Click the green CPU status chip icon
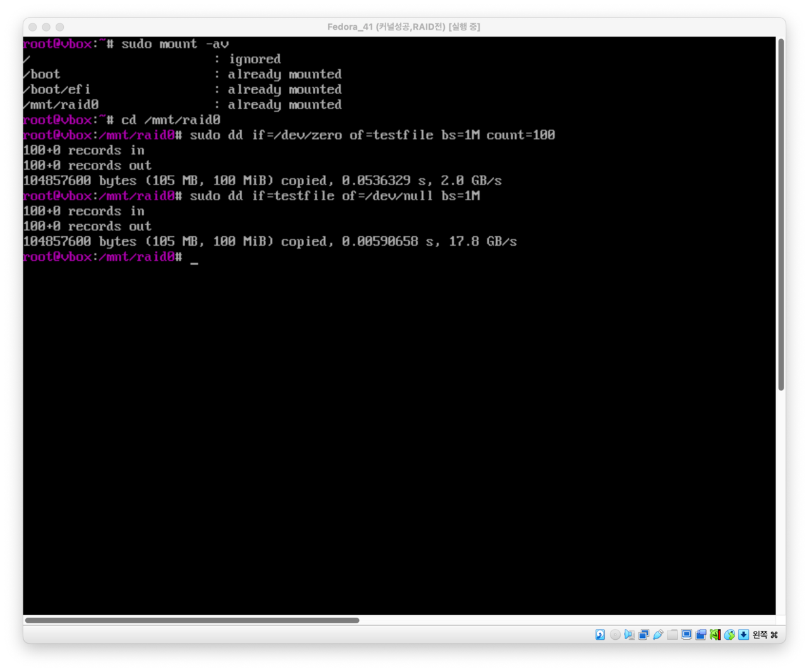The width and height of the screenshot is (809, 672). tap(715, 635)
